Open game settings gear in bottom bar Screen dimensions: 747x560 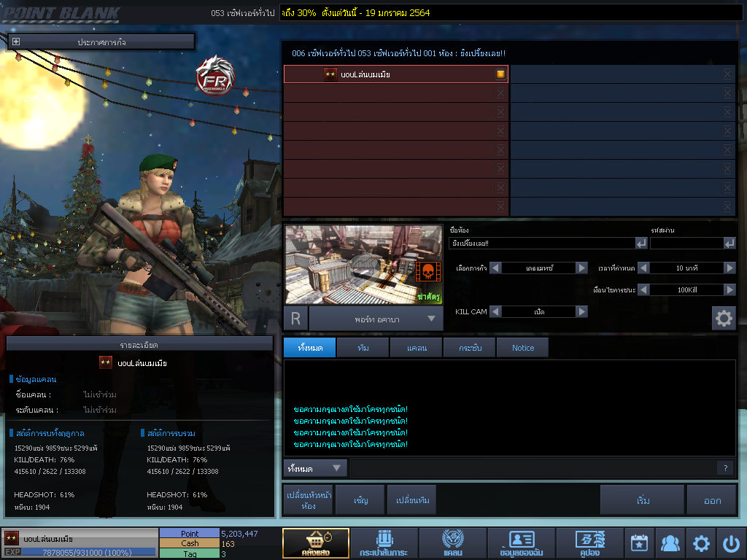click(x=701, y=542)
